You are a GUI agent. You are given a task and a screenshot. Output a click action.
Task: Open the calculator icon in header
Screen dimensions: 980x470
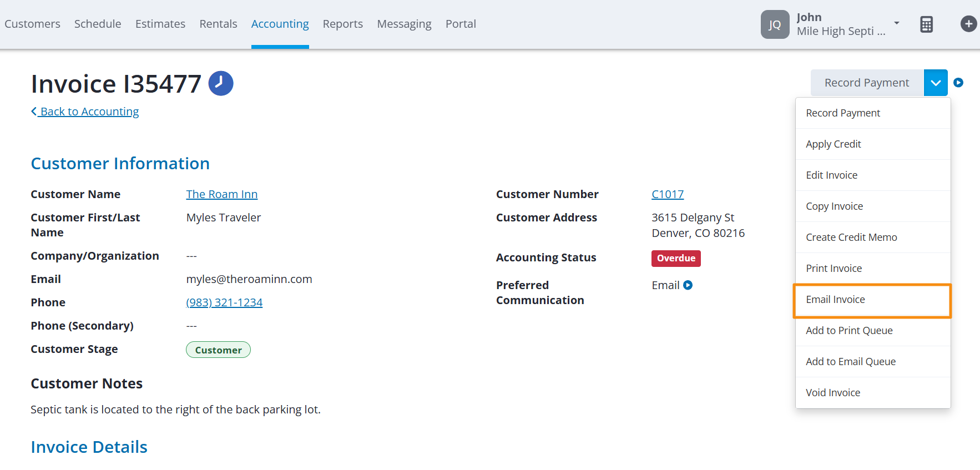click(926, 24)
